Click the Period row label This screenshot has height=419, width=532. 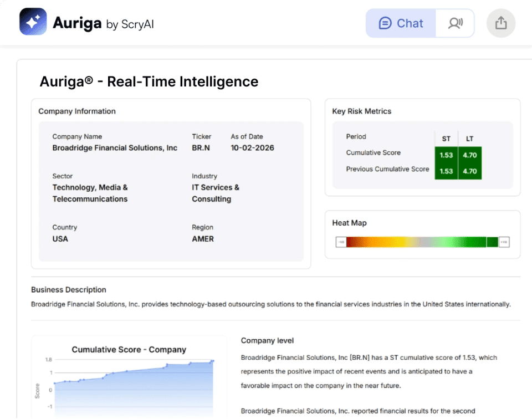tap(356, 137)
